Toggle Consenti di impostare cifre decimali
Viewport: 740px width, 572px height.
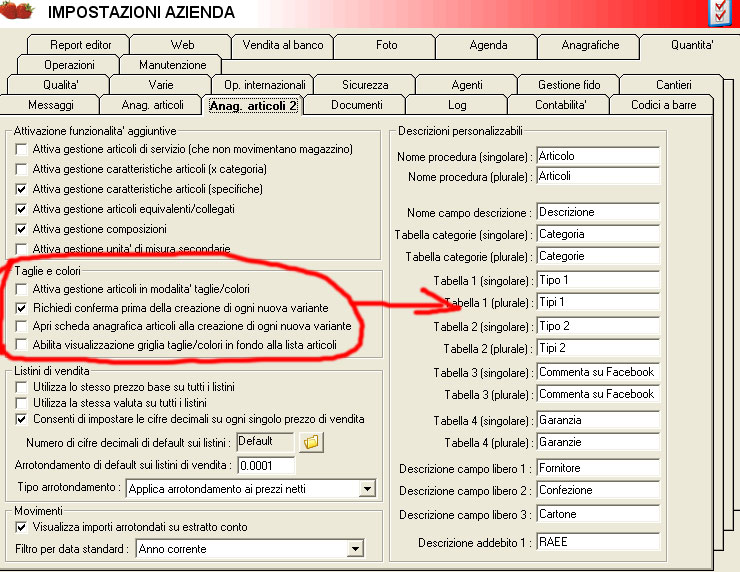pyautogui.click(x=21, y=419)
